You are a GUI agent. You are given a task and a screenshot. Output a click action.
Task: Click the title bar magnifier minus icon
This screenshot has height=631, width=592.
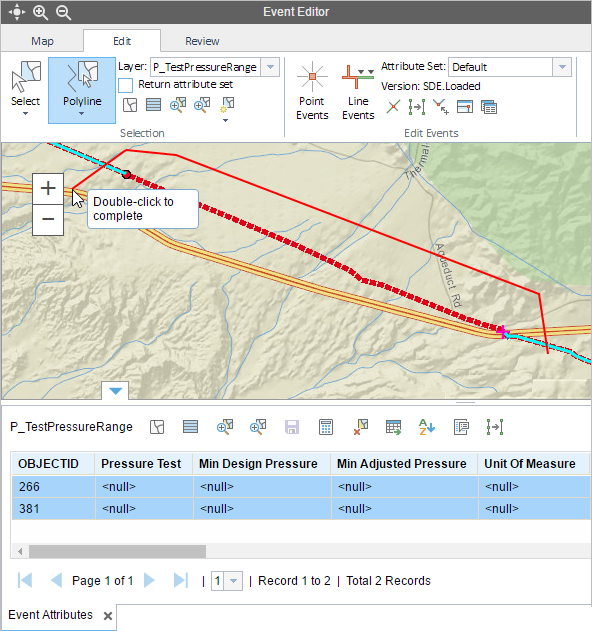[x=63, y=12]
